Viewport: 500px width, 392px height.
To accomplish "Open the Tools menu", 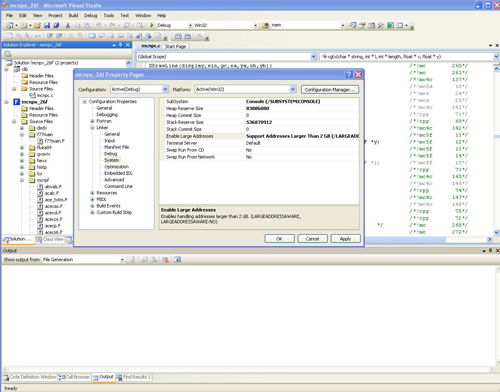I will pyautogui.click(x=109, y=15).
